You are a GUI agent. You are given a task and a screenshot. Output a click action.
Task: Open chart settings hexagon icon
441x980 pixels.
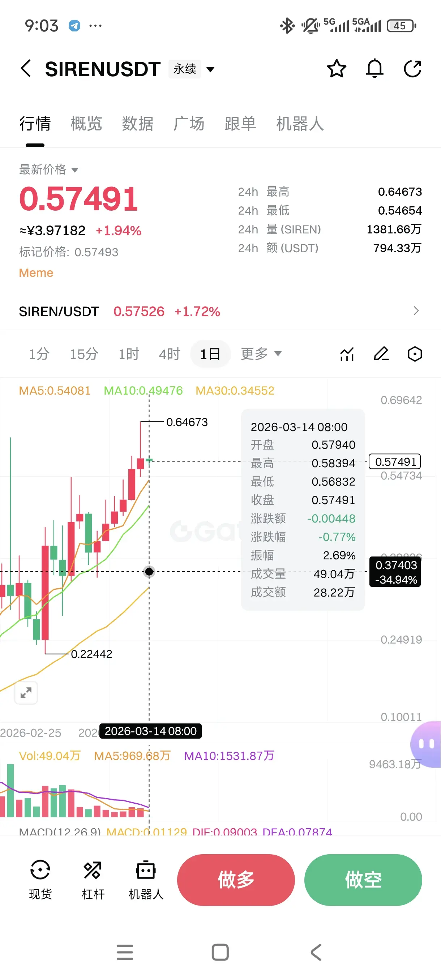point(415,354)
